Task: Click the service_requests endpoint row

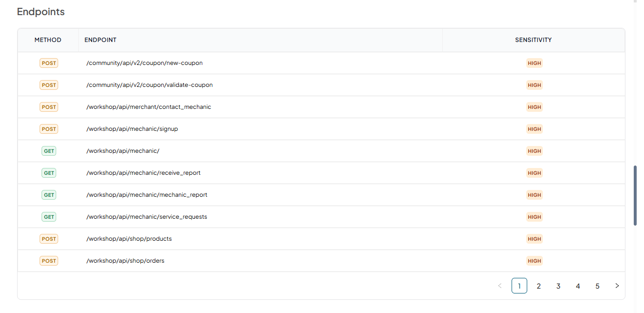Action: point(321,217)
